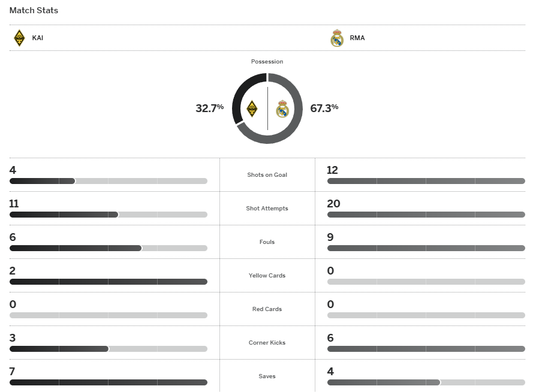Screen dimensions: 533x392
Task: Click Real Madrid's Shots on Goal bar
Action: pos(426,181)
